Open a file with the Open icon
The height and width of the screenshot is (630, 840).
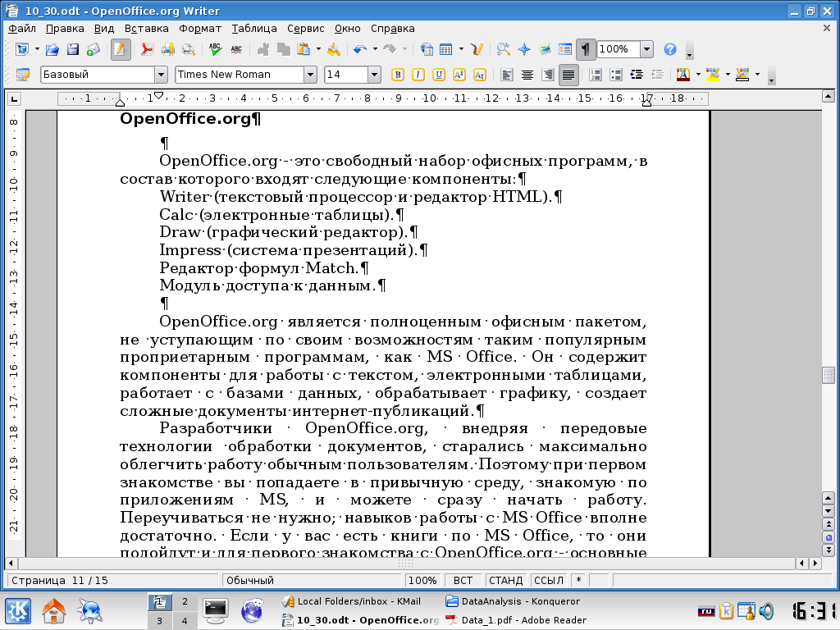click(x=52, y=50)
